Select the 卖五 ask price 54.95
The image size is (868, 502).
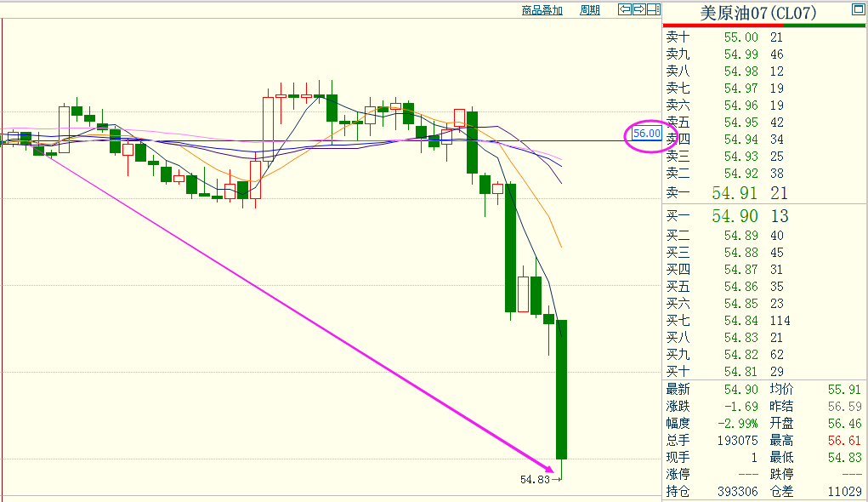coord(741,123)
